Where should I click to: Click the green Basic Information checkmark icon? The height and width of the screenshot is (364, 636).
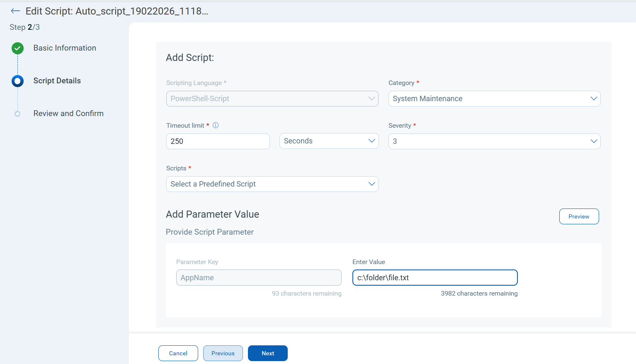click(17, 49)
